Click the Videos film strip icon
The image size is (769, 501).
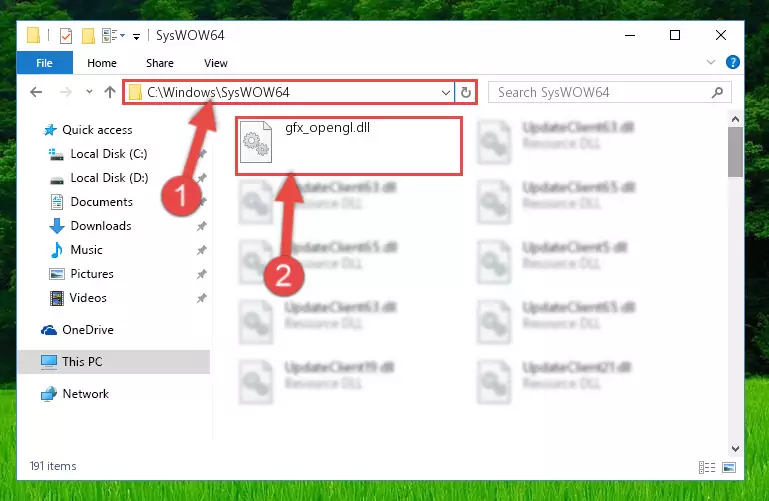click(57, 298)
